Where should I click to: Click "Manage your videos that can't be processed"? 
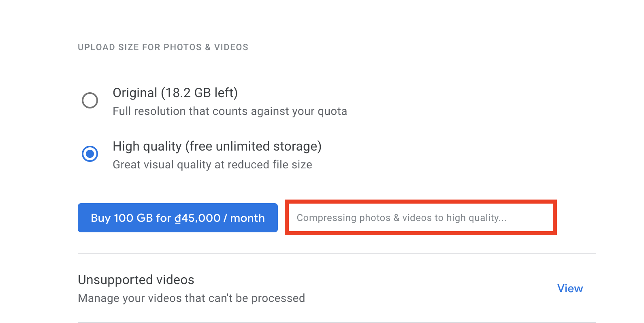(x=191, y=298)
